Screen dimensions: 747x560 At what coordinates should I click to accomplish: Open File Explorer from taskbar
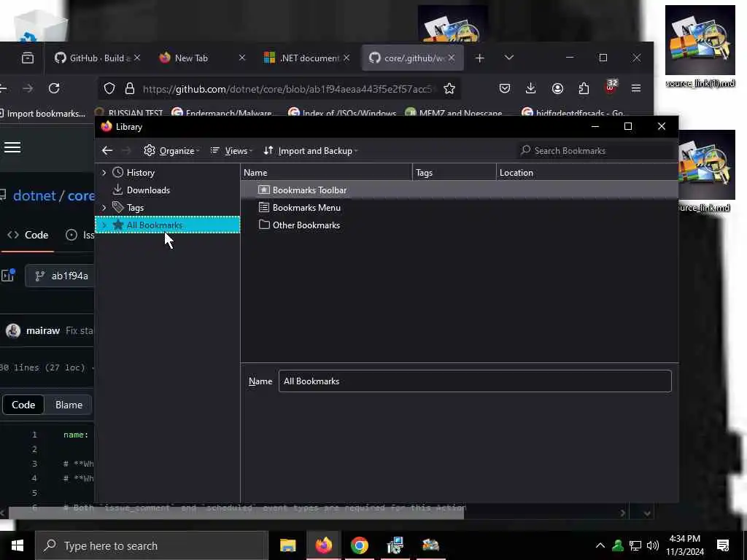(287, 545)
